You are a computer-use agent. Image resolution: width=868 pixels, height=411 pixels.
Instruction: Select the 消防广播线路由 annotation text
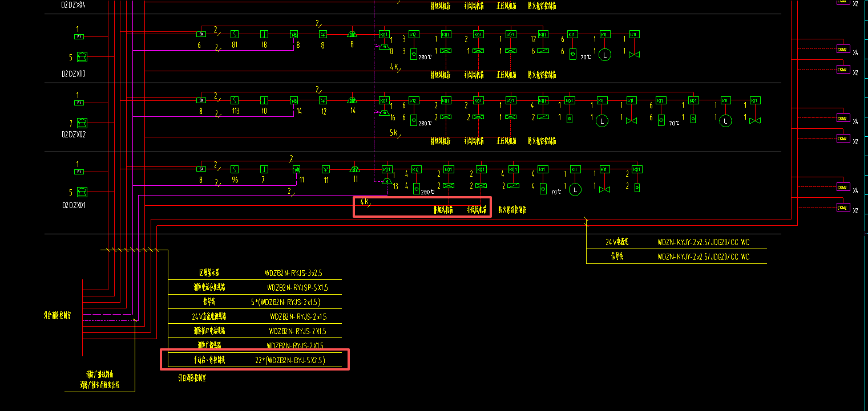(x=100, y=375)
